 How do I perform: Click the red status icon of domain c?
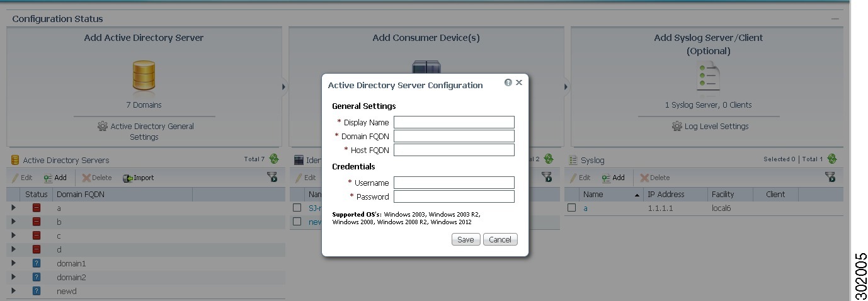point(37,236)
